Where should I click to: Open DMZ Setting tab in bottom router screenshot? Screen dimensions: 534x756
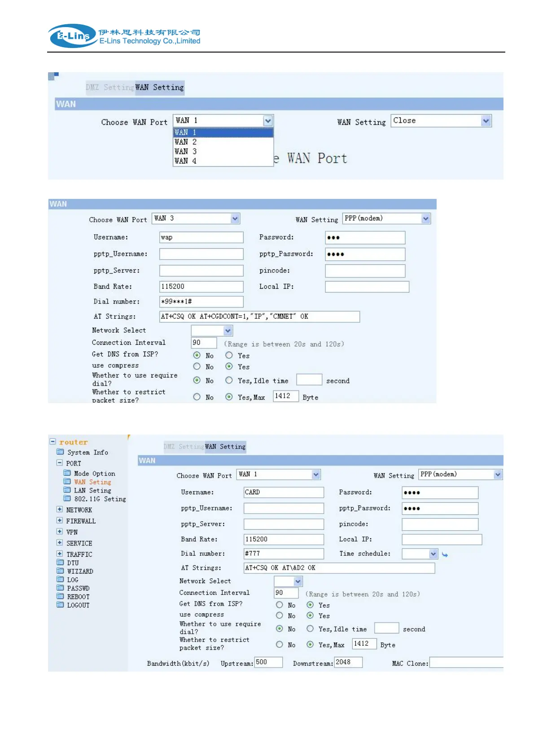184,447
